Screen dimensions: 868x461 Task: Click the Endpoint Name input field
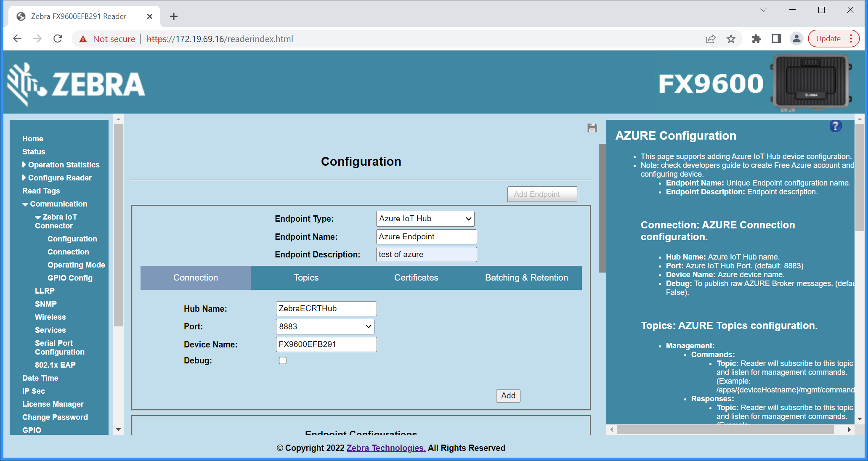[x=426, y=237]
